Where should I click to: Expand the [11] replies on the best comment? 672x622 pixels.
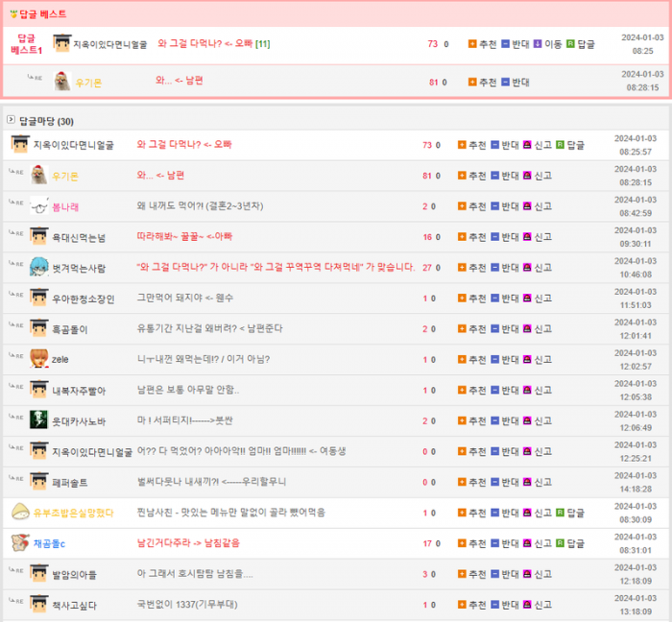point(262,44)
